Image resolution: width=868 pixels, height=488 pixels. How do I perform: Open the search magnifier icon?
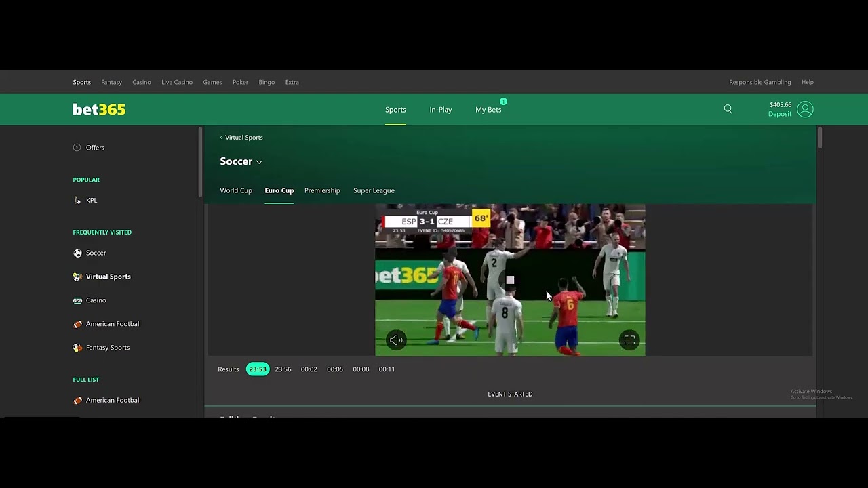click(728, 109)
